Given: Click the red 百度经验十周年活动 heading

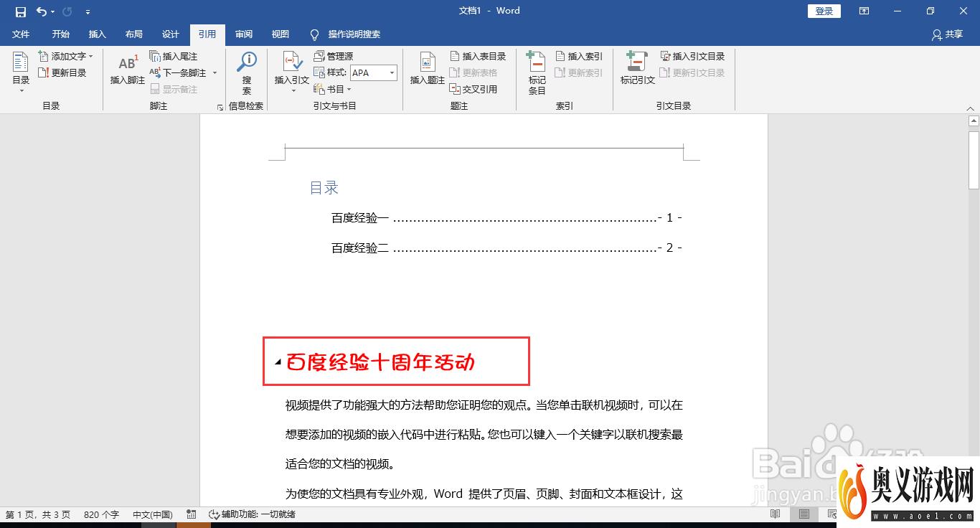Looking at the screenshot, I should pyautogui.click(x=380, y=362).
